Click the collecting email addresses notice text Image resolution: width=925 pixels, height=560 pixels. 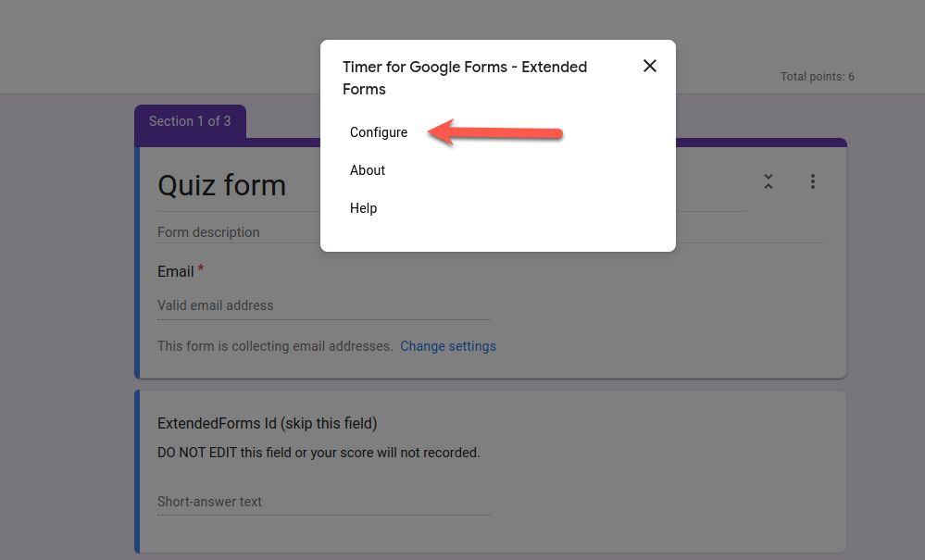click(275, 346)
